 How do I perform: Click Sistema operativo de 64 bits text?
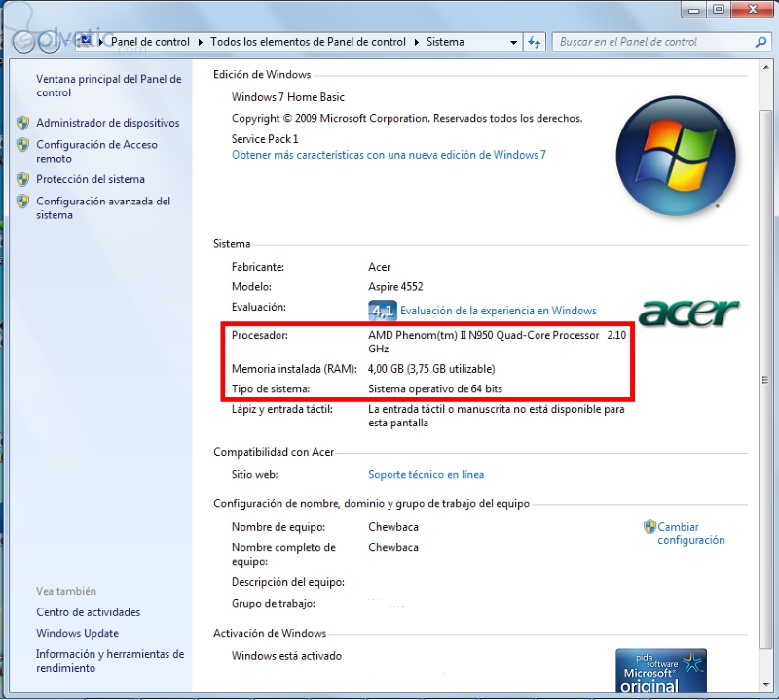point(435,389)
